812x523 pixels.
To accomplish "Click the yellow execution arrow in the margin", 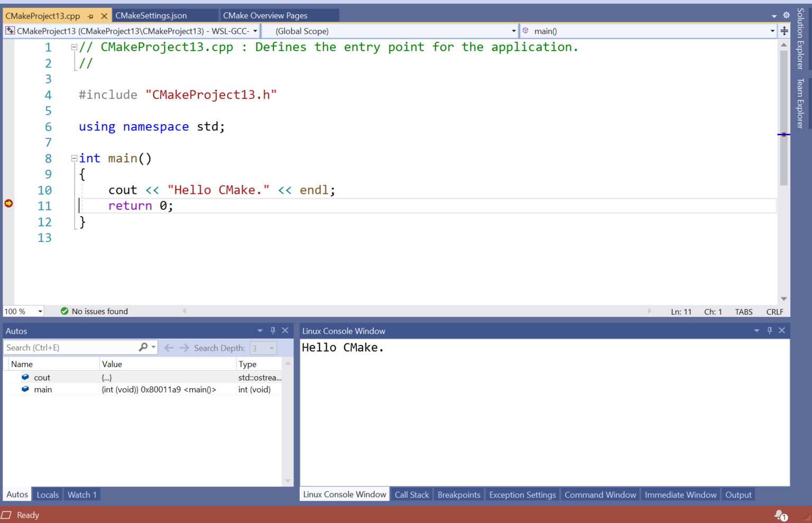I will pos(8,203).
